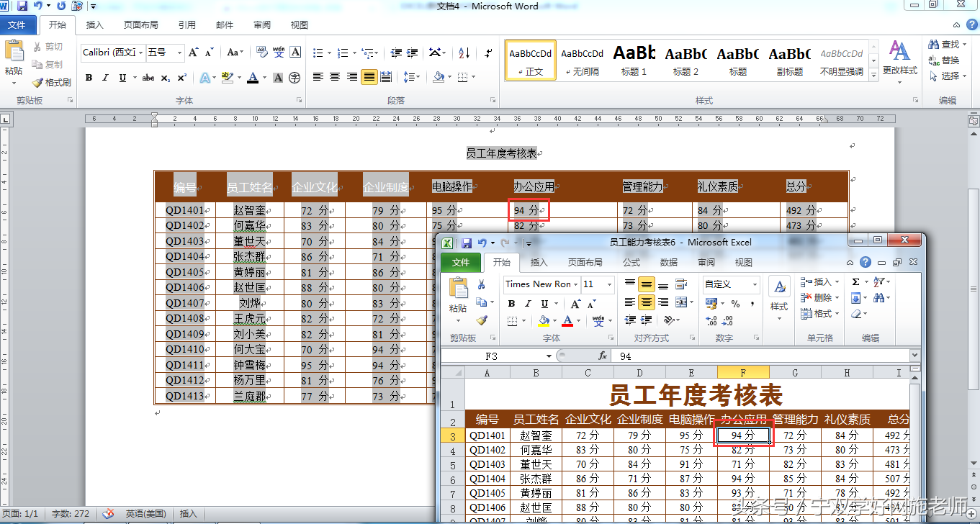Open the Calibri font name dropdown in Word
Viewport: 980px width, 524px height.
coord(139,53)
